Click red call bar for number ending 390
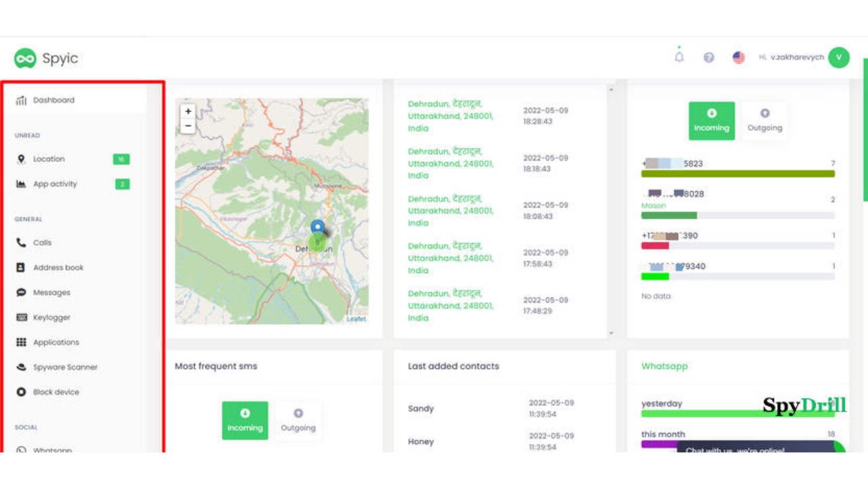868x488 pixels. pos(655,245)
